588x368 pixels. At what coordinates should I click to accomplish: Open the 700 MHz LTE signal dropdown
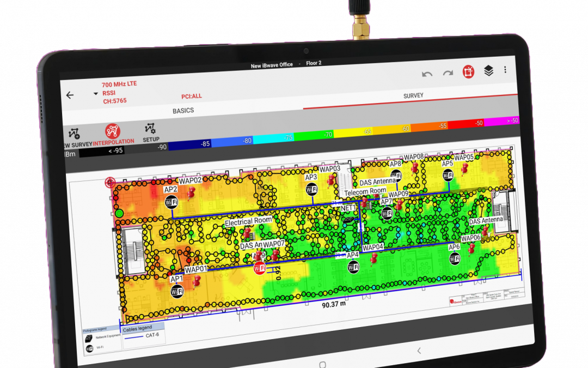click(96, 94)
